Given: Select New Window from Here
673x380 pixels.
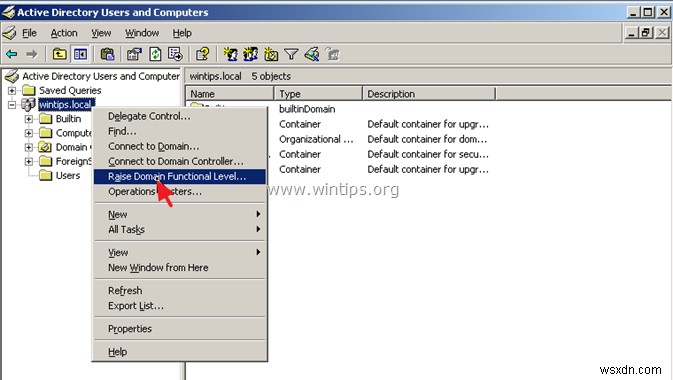Looking at the screenshot, I should pos(180,268).
